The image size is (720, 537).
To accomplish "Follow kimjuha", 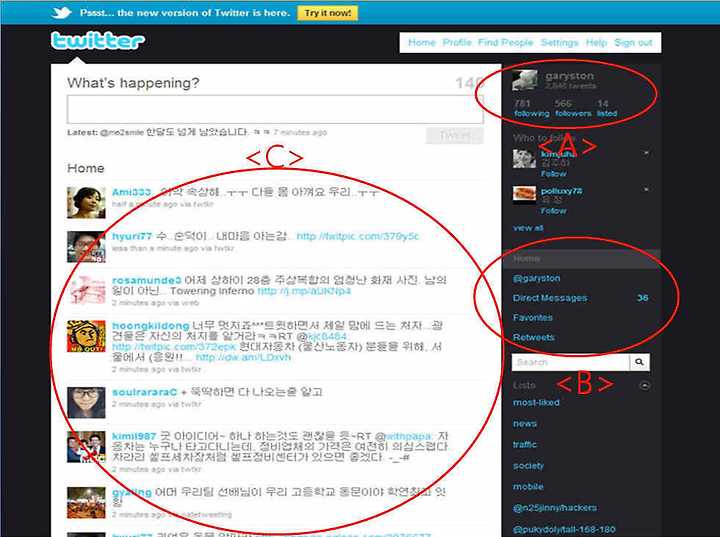I will point(553,174).
